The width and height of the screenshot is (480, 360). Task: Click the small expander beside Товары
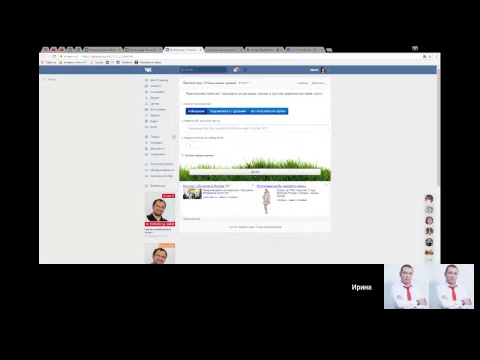(x=174, y=137)
